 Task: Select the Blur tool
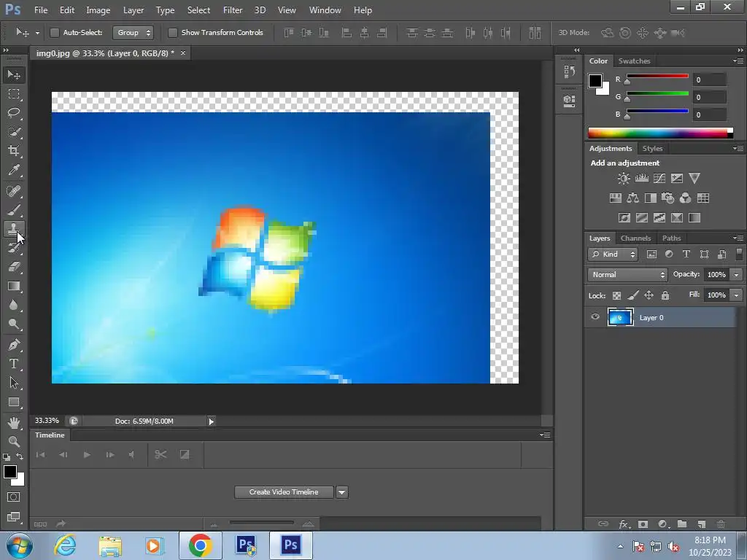pyautogui.click(x=14, y=306)
